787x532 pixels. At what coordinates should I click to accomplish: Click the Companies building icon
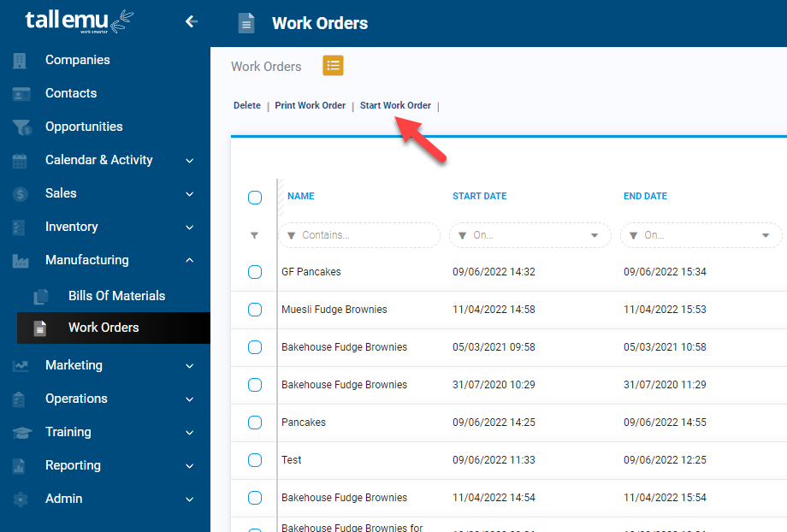[20, 60]
